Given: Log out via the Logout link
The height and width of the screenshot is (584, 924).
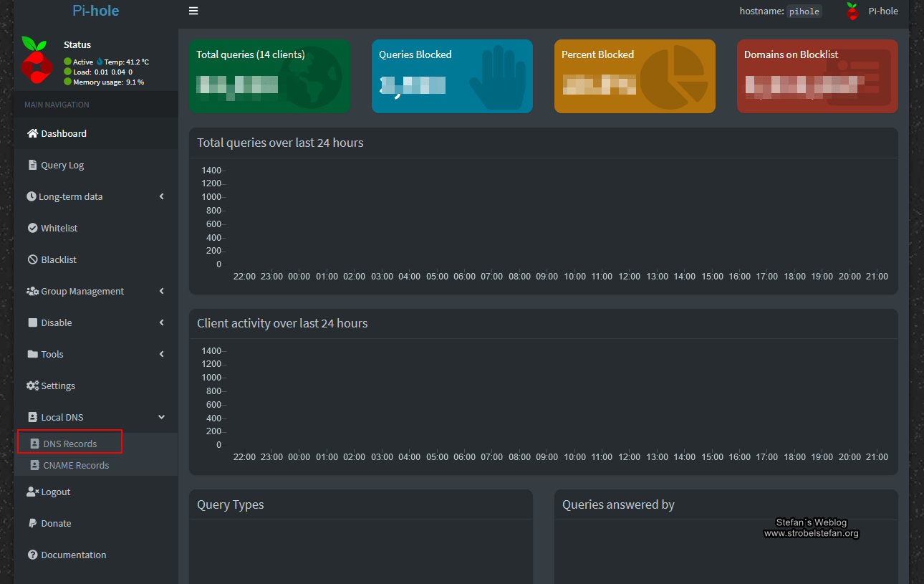Looking at the screenshot, I should (55, 492).
